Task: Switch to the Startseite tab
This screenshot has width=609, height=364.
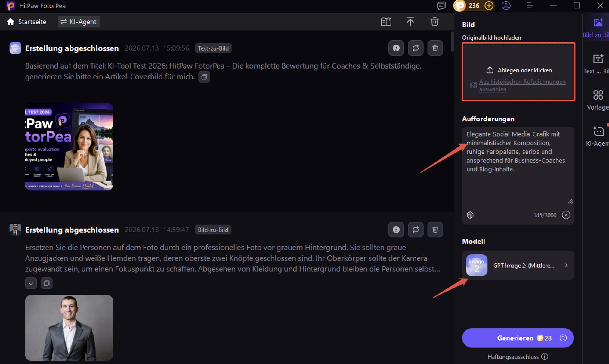Action: coord(27,22)
